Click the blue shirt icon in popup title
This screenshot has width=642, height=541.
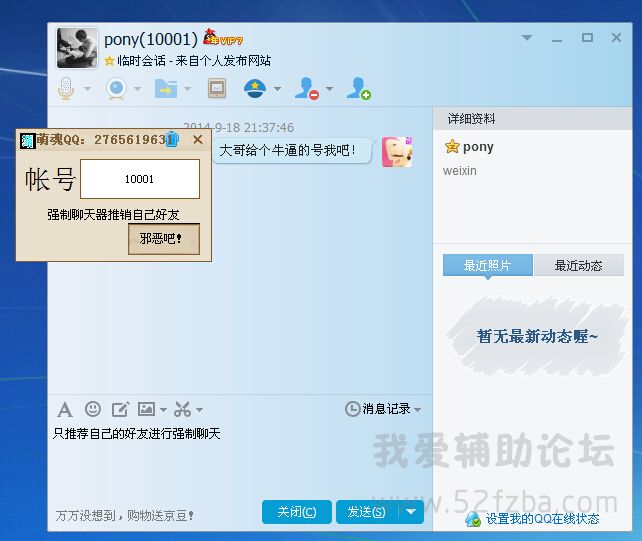(172, 139)
